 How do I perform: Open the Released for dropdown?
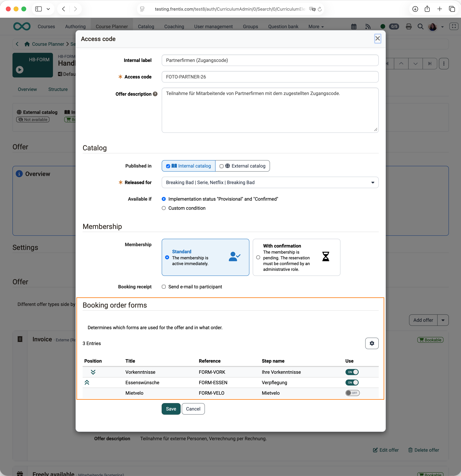(270, 182)
